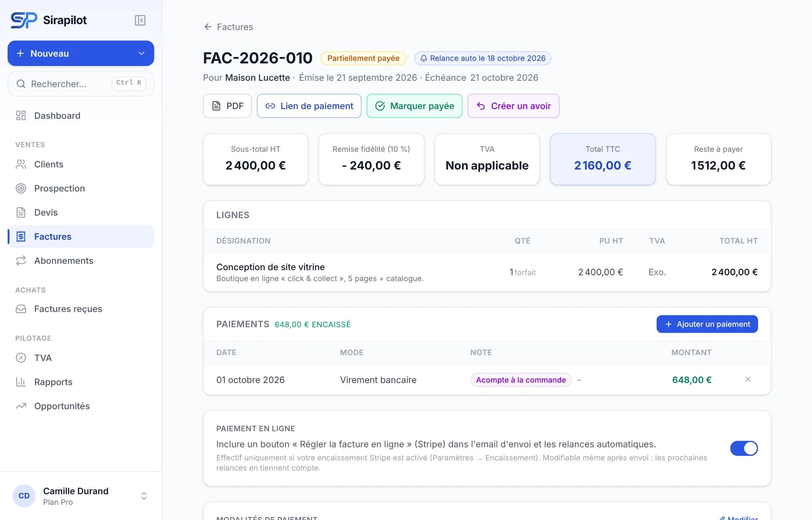
Task: Delete the 01 octobre 2026 payment
Action: click(x=748, y=379)
